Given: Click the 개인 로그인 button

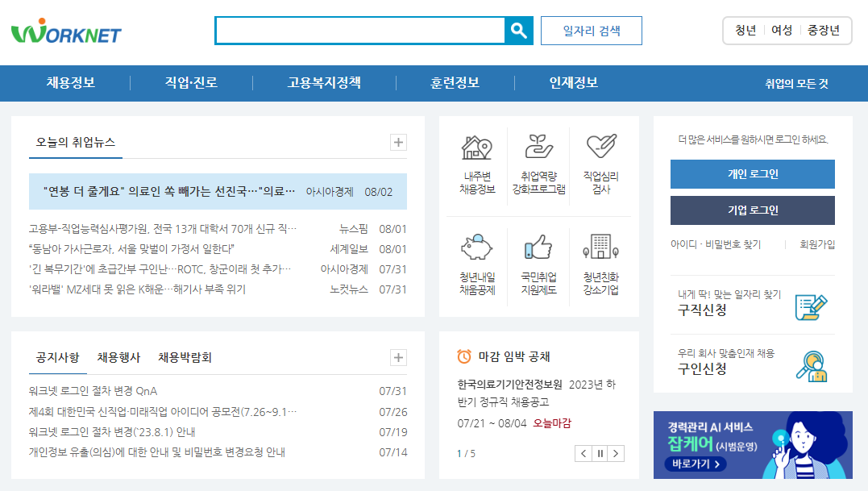Looking at the screenshot, I should point(751,174).
